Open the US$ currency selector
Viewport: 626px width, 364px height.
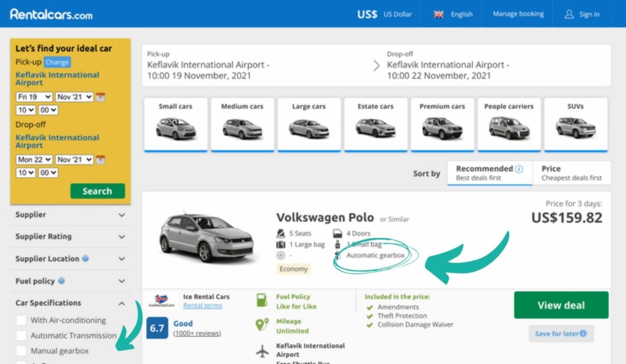pyautogui.click(x=385, y=15)
